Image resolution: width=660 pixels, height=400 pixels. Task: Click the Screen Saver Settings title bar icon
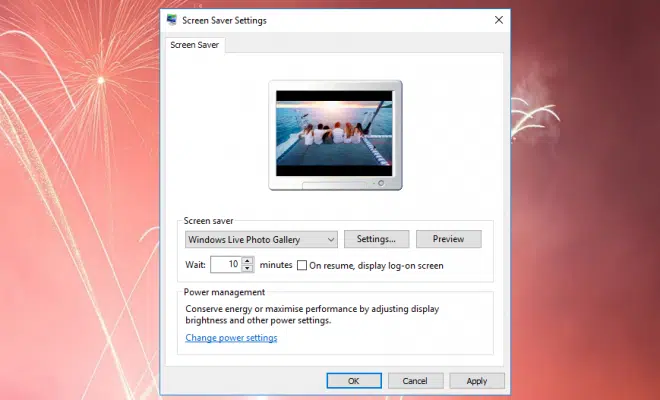tap(172, 20)
